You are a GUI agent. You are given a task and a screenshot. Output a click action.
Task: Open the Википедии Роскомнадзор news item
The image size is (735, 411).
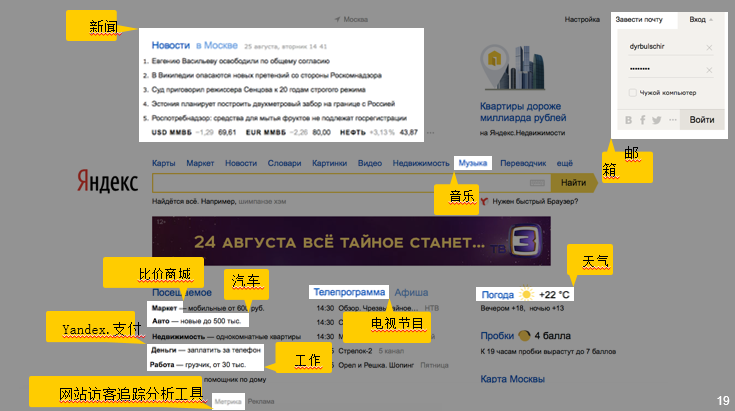[267, 75]
